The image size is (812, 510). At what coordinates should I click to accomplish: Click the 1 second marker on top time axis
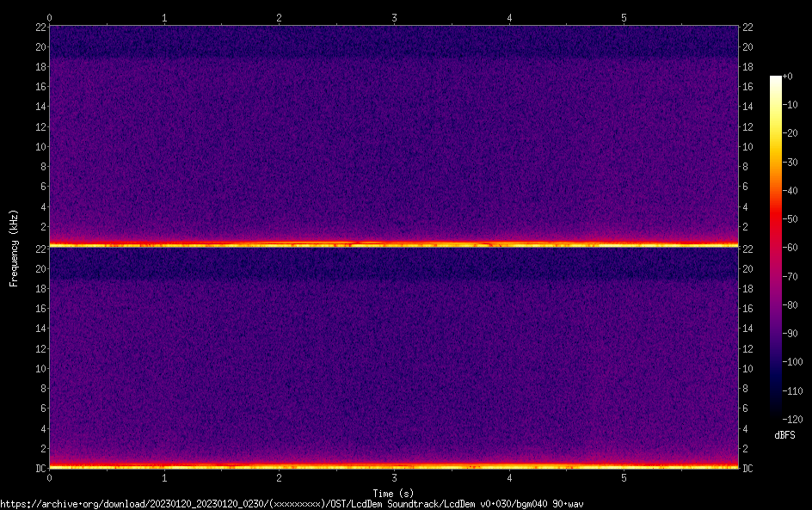point(164,17)
